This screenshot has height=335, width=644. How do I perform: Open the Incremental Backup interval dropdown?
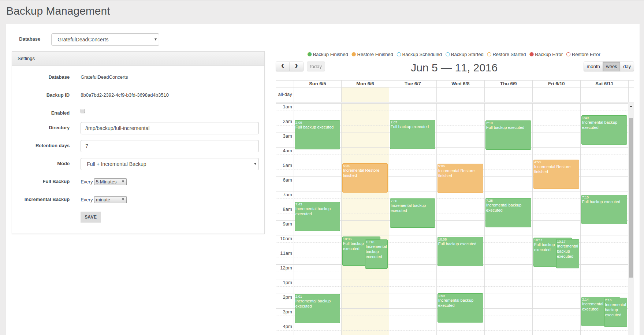[x=110, y=200]
